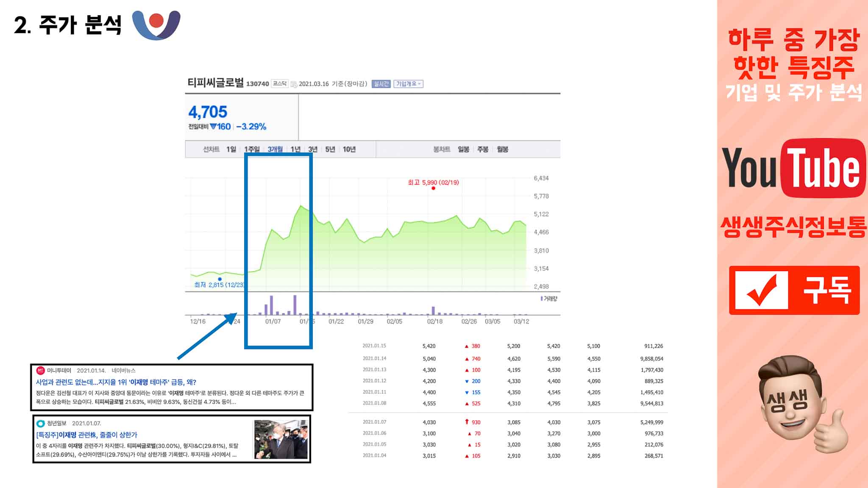Switch to 일봉 candle chart

[x=463, y=149]
